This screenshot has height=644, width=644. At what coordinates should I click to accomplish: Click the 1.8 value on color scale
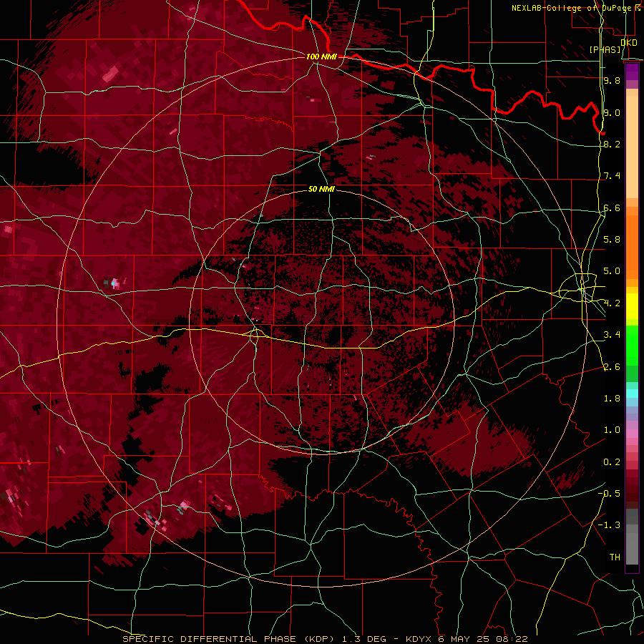[612, 399]
